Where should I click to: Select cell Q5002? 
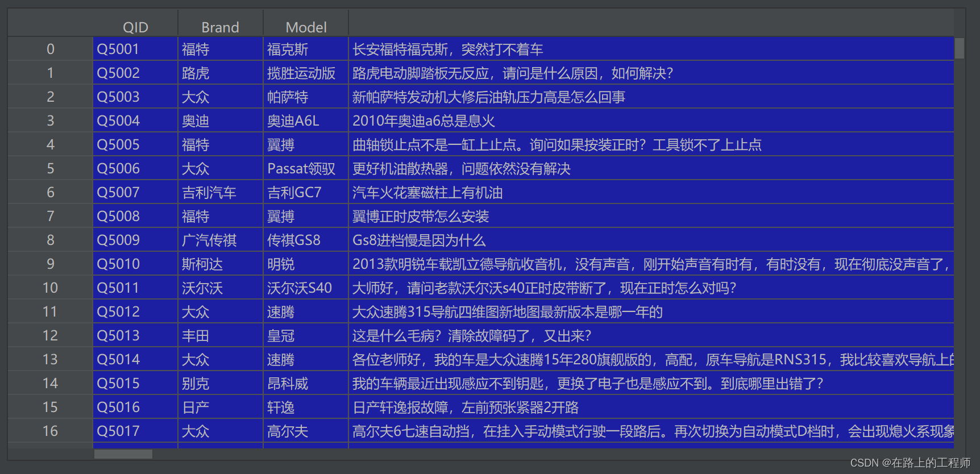pos(135,73)
